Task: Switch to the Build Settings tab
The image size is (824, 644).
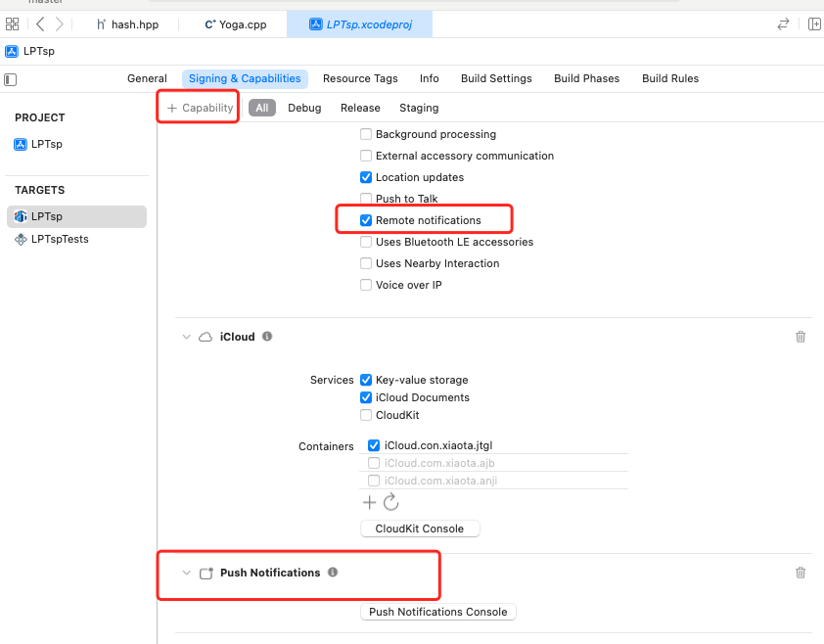Action: [x=496, y=78]
